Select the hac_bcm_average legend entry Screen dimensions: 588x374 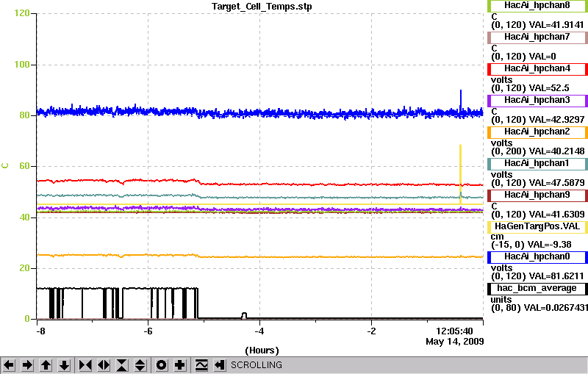pyautogui.click(x=537, y=289)
